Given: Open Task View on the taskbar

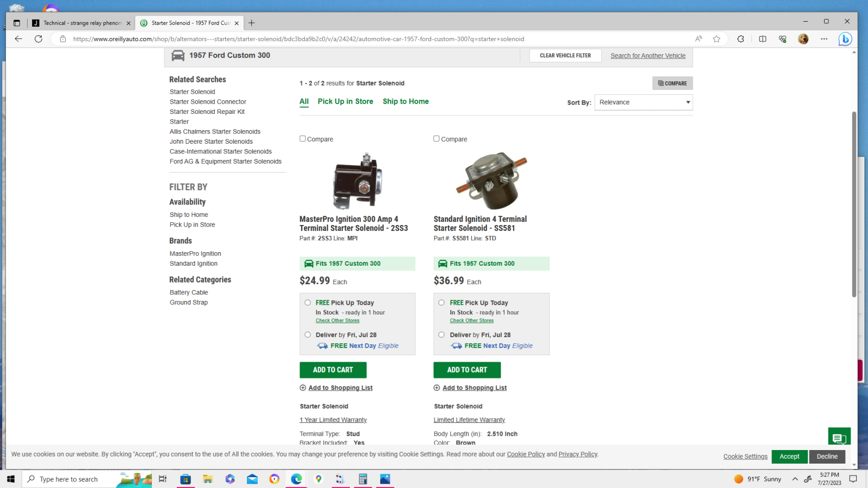Looking at the screenshot, I should coord(163,479).
